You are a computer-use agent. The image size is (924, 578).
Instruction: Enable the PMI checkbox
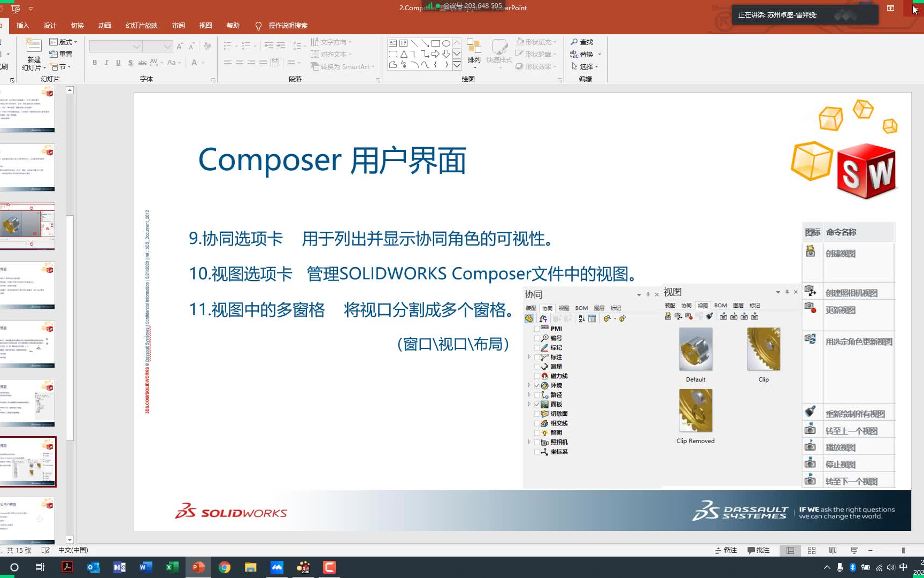536,328
